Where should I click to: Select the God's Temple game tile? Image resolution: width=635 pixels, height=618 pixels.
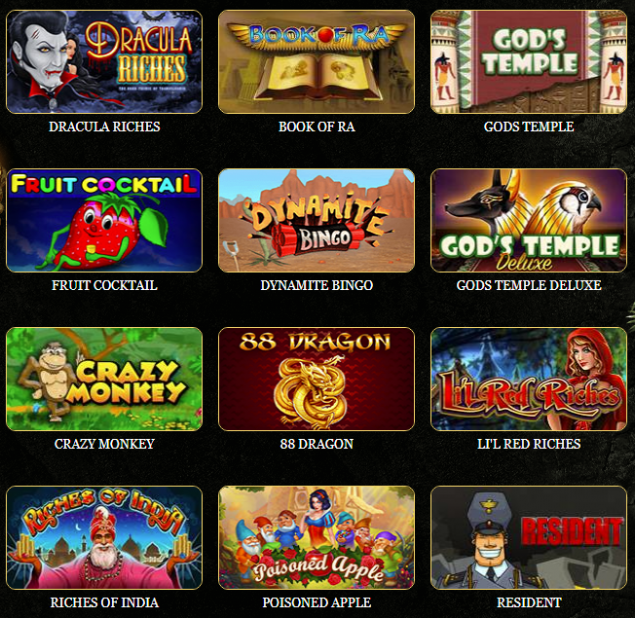pos(528,62)
